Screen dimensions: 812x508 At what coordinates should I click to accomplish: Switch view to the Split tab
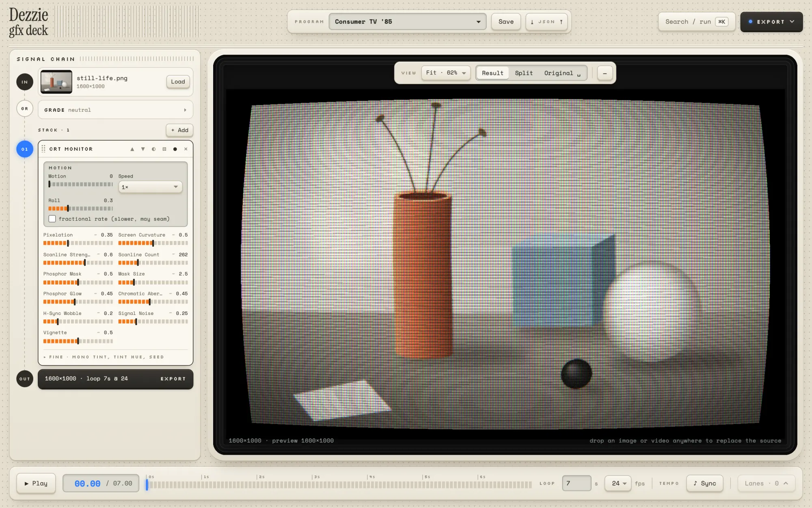pos(524,73)
